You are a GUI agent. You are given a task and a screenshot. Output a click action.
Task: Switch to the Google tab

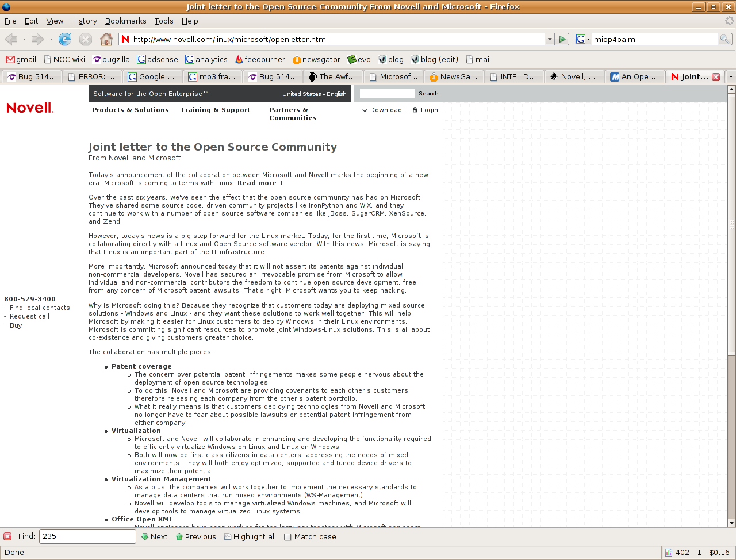[152, 76]
